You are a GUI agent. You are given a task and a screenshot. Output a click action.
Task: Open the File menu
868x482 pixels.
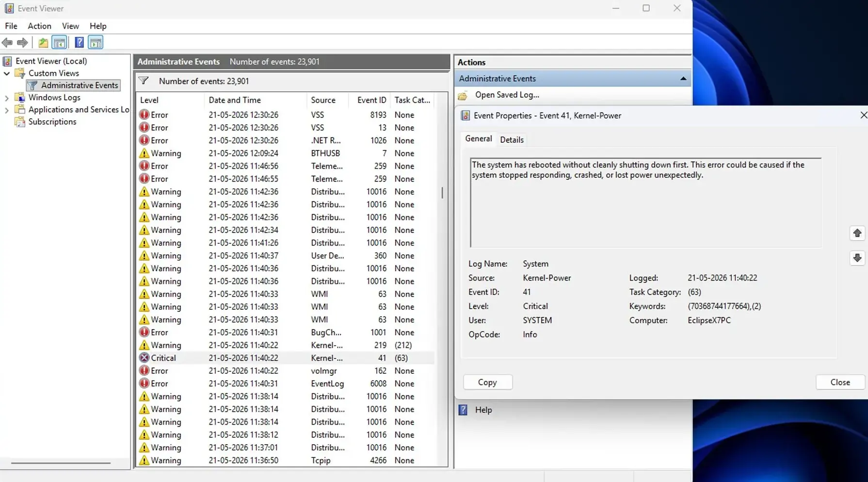(x=11, y=26)
